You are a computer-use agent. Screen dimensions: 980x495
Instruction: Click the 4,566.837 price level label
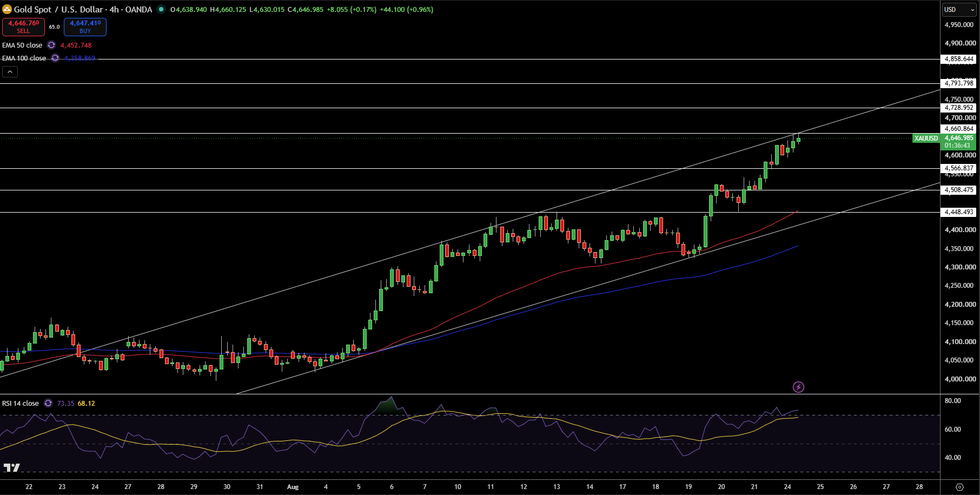click(958, 168)
